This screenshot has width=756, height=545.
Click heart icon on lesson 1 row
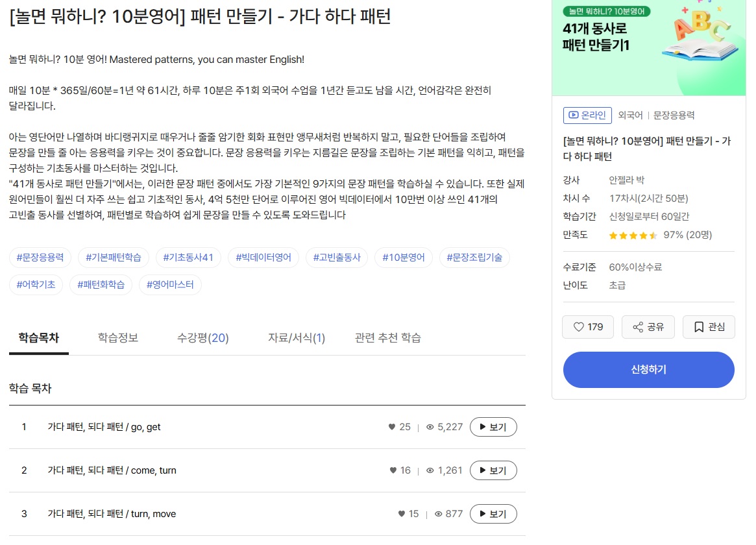coord(392,427)
